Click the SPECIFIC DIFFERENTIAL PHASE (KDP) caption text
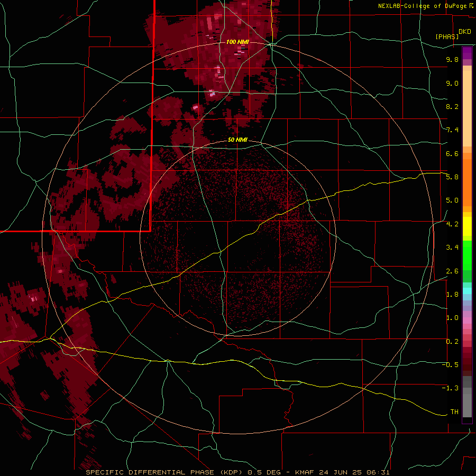The height and width of the screenshot is (476, 476). coord(165,472)
